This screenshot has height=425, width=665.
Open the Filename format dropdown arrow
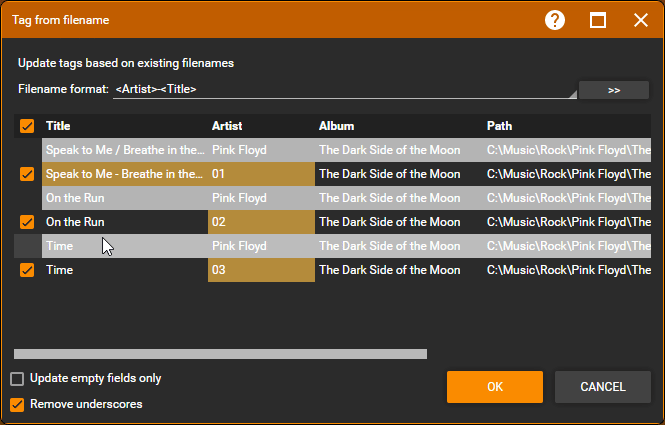(572, 94)
